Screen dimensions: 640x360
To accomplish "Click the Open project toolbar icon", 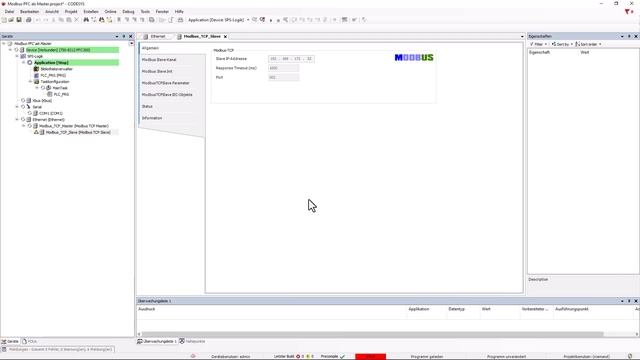I will (x=11, y=20).
